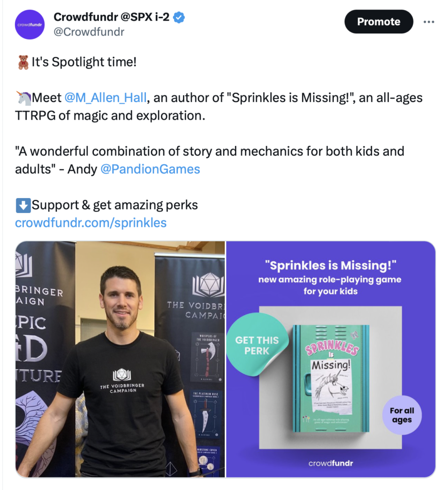Screen dimensions: 448x490
Task: Click the crowdfundr logo at image bottom
Action: click(x=330, y=463)
